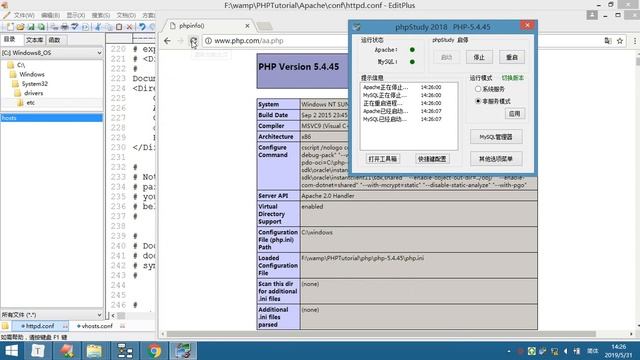Image resolution: width=640 pixels, height=360 pixels.
Task: Open drive selector [C:] Windows8_OS dropdown
Action: tap(52, 53)
